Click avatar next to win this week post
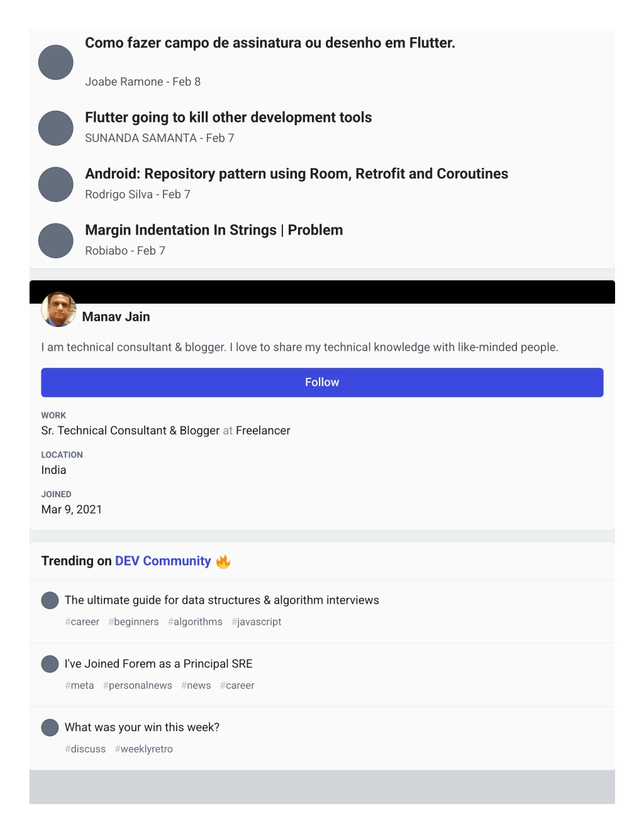Screen dimensions: 644x833 (x=50, y=727)
